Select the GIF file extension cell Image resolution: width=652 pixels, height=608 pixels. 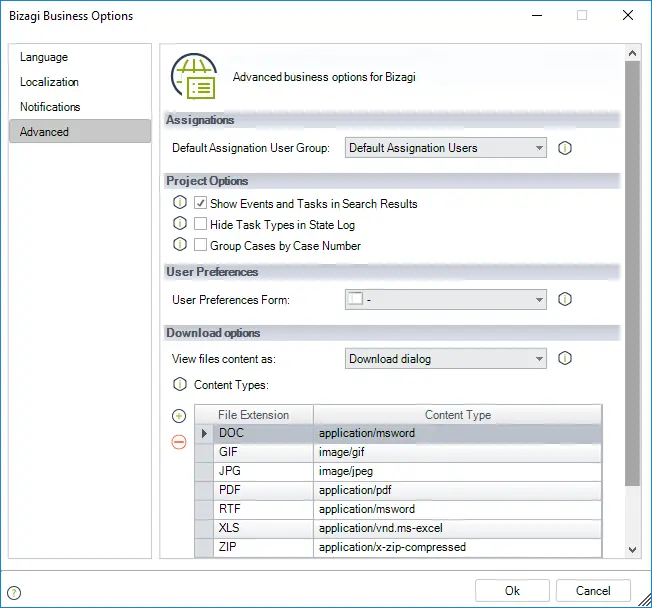coord(263,452)
